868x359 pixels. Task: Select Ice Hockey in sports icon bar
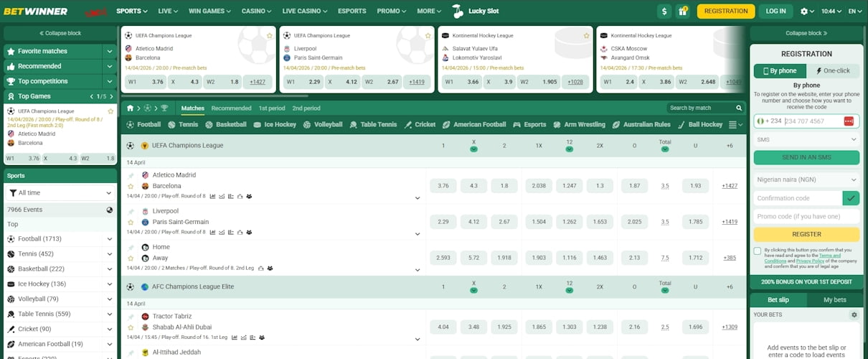pos(275,124)
